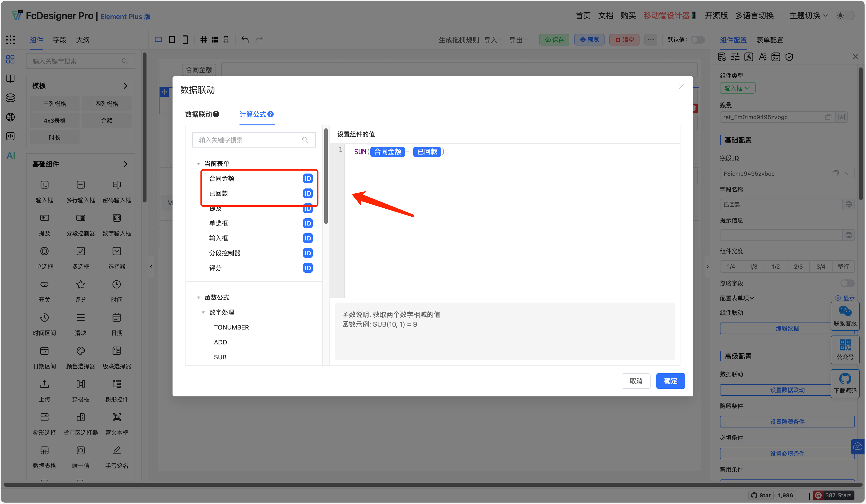Click the print icon in the toolbar

point(226,39)
